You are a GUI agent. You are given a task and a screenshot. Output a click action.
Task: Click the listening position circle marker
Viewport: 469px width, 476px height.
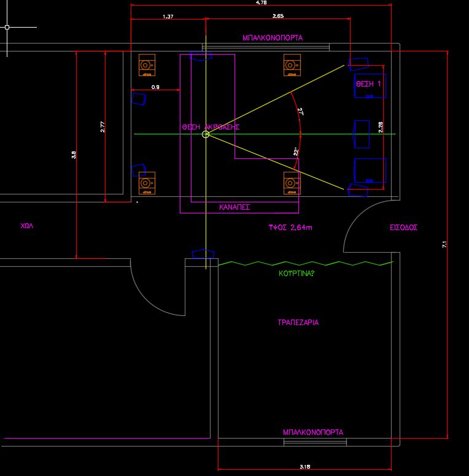coord(206,134)
